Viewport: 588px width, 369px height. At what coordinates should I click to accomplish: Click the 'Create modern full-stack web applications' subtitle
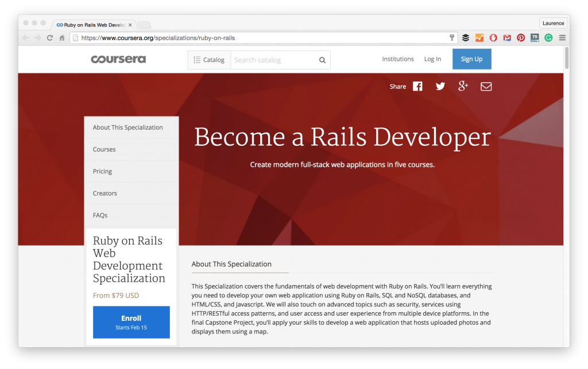pyautogui.click(x=342, y=165)
